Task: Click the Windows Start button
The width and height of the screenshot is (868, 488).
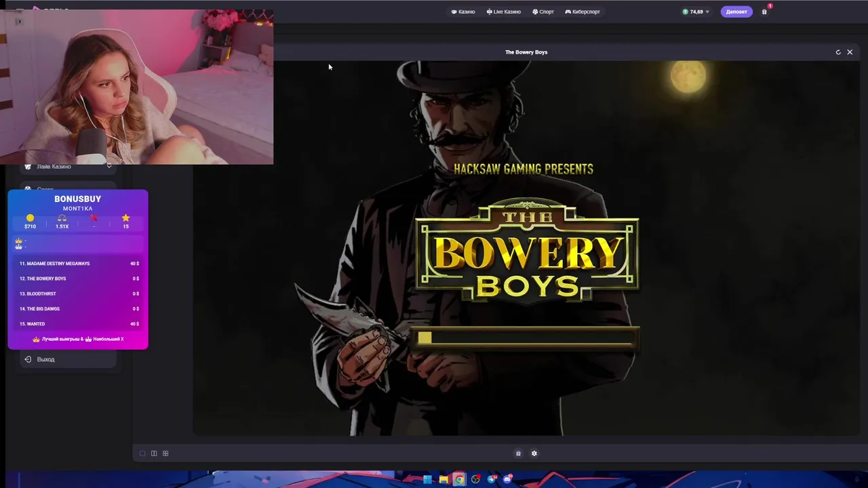Action: (427, 479)
